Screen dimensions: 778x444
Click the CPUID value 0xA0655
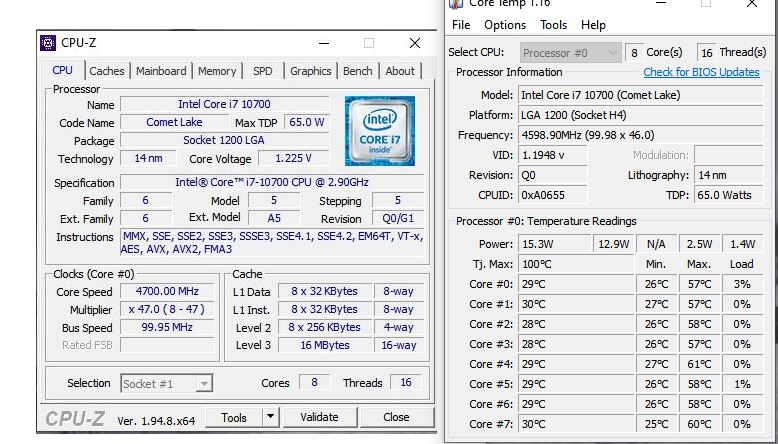pyautogui.click(x=553, y=195)
